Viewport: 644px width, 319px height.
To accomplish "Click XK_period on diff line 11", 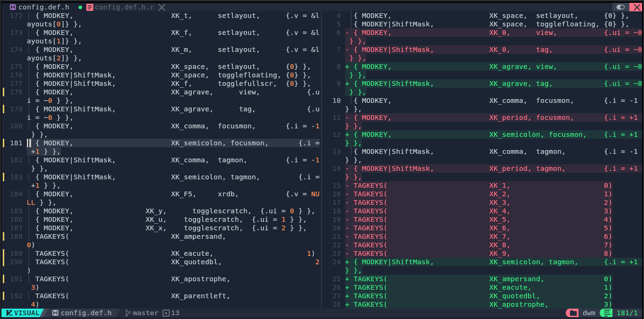I will [x=508, y=118].
